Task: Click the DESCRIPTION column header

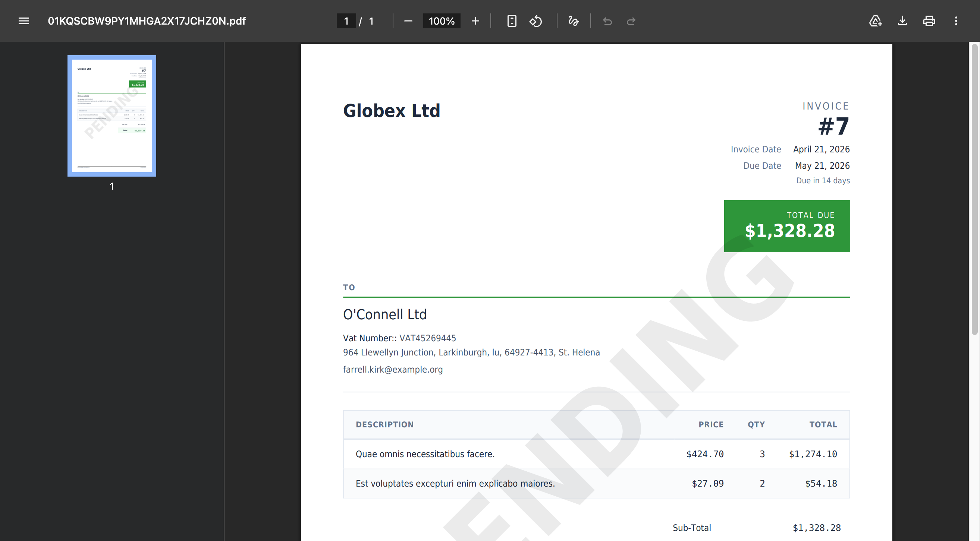Action: pyautogui.click(x=384, y=425)
